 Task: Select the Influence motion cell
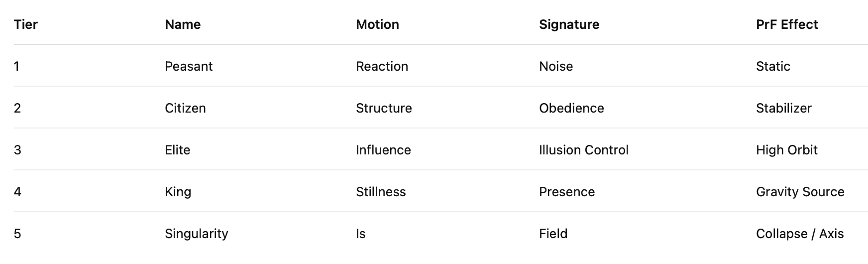[383, 150]
